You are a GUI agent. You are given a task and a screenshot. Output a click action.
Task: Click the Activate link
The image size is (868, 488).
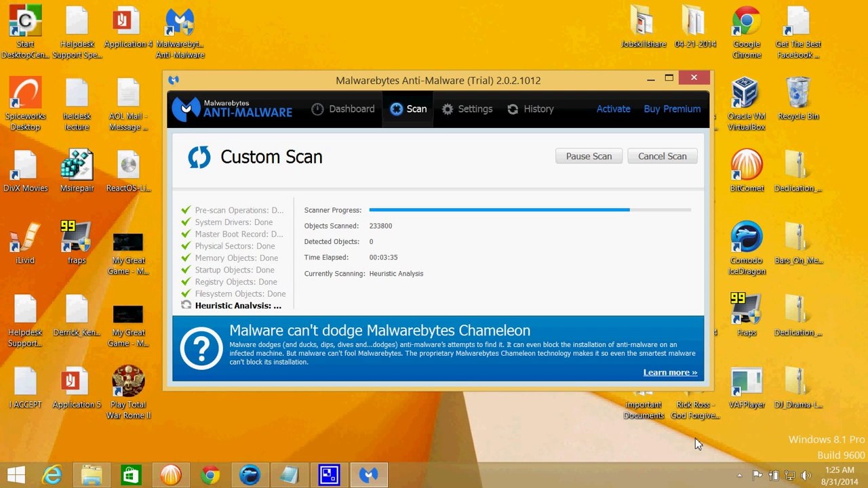tap(613, 109)
